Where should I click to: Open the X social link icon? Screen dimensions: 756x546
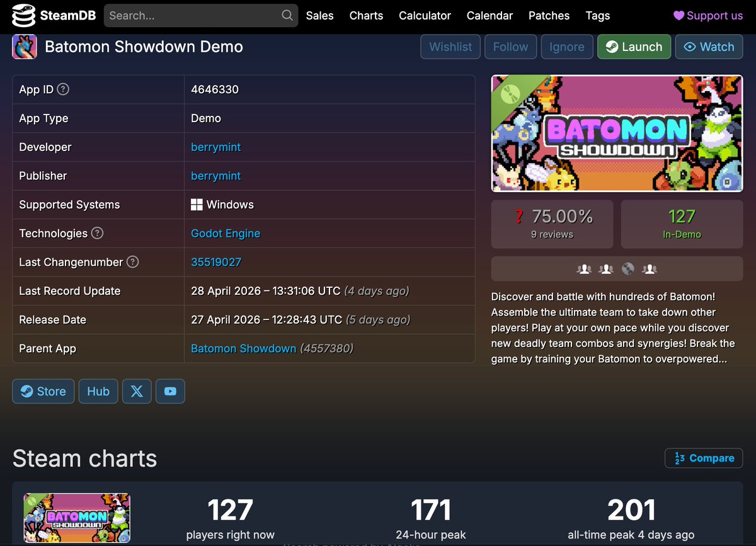(137, 391)
